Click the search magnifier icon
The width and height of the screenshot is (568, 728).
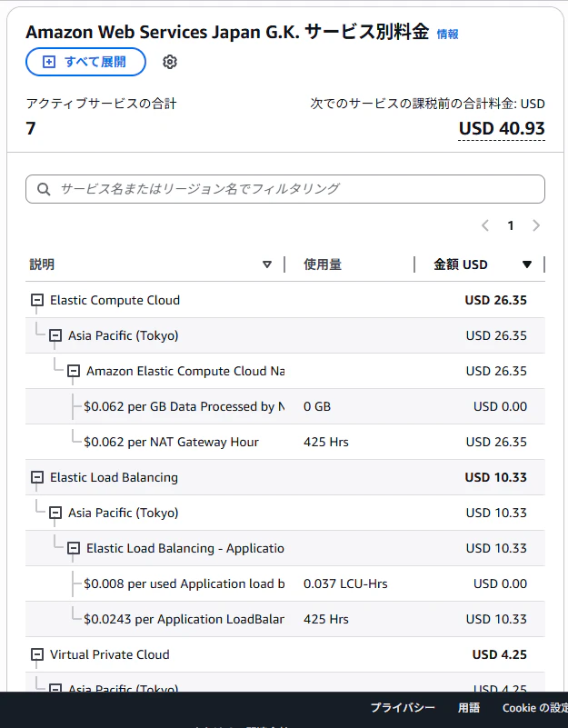coord(44,189)
